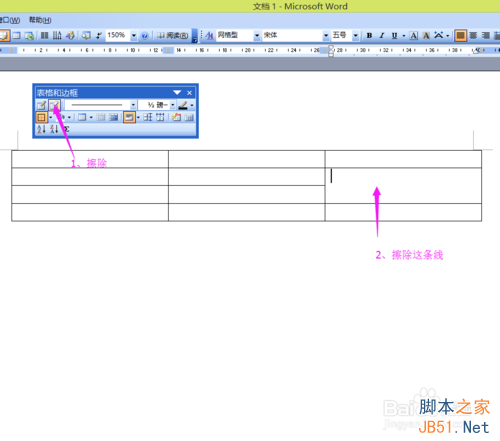Click Insert Excel Worksheet icon

[29, 35]
